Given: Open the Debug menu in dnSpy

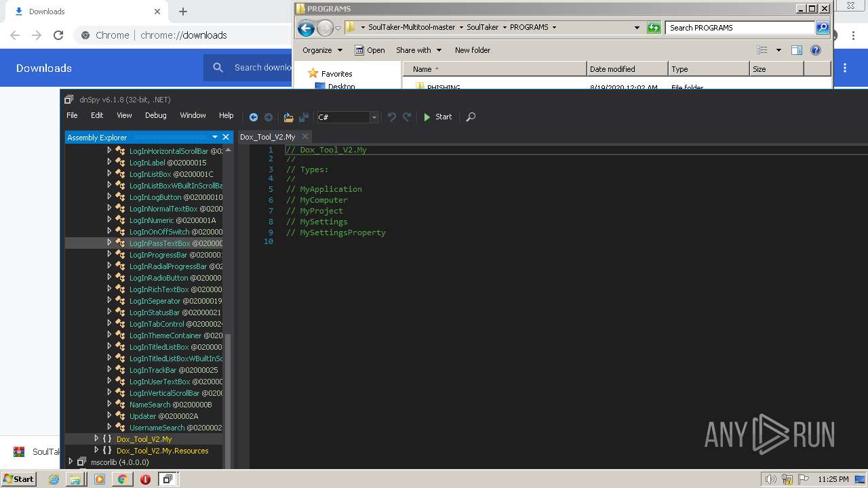Looking at the screenshot, I should (155, 115).
